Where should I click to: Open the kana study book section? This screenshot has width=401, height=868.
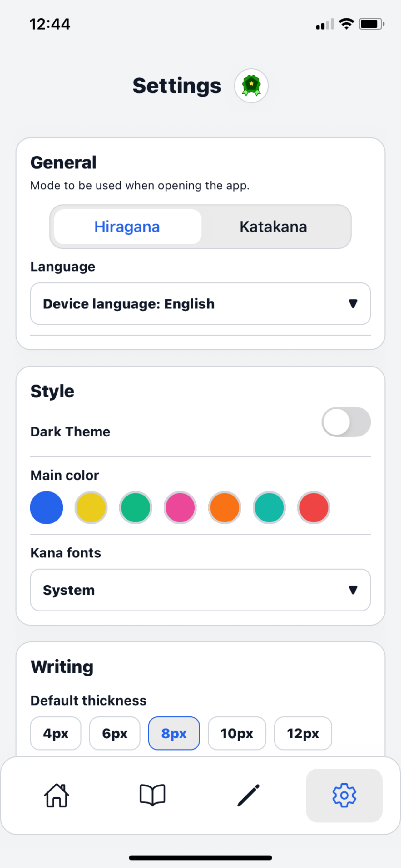coord(152,796)
